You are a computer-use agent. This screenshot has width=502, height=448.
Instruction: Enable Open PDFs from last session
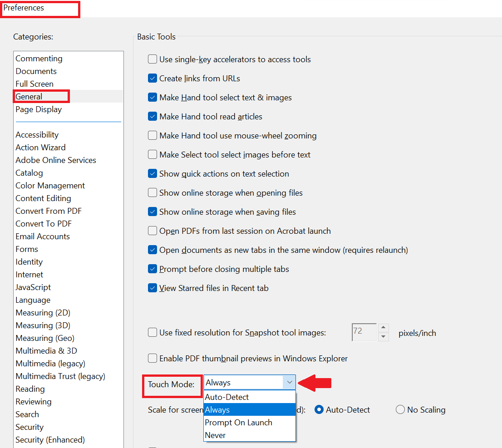click(x=153, y=231)
